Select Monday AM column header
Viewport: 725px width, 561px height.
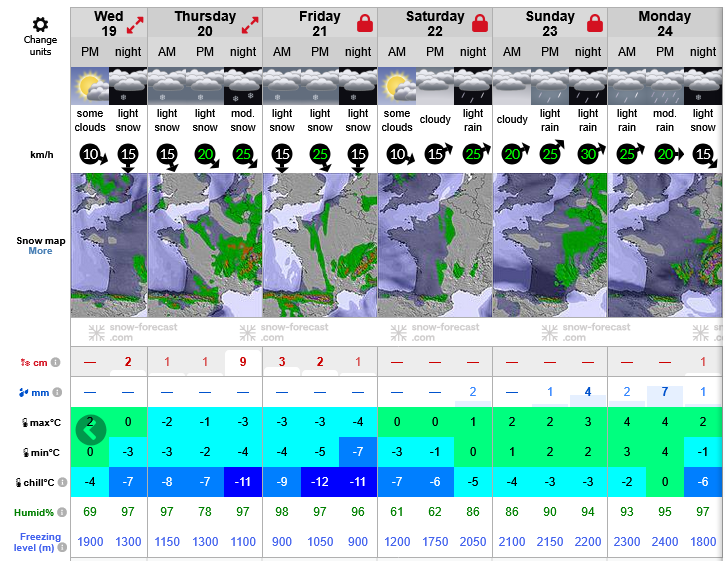627,52
